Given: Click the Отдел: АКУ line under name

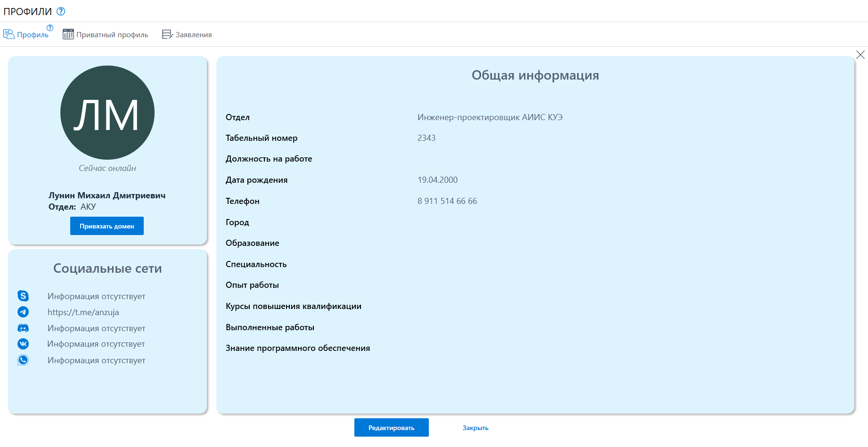Looking at the screenshot, I should coord(72,207).
